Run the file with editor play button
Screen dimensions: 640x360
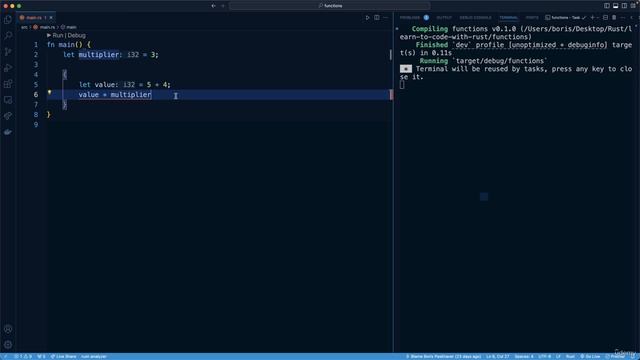tap(367, 18)
